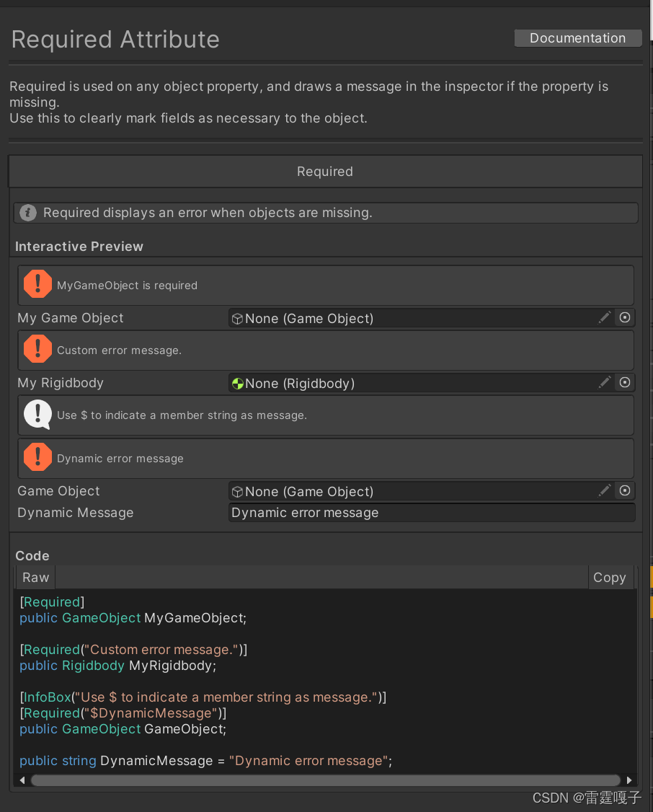Select the Required tab header
The height and width of the screenshot is (812, 653).
326,172
